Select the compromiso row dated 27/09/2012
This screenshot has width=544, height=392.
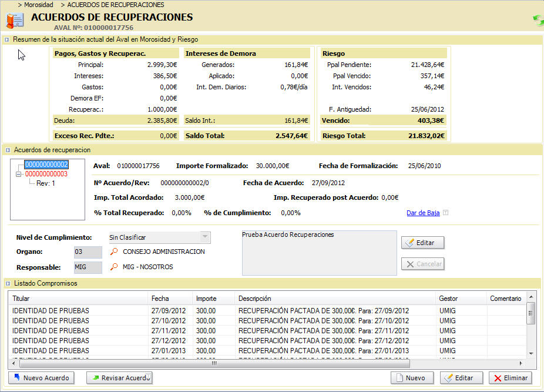tap(267, 311)
